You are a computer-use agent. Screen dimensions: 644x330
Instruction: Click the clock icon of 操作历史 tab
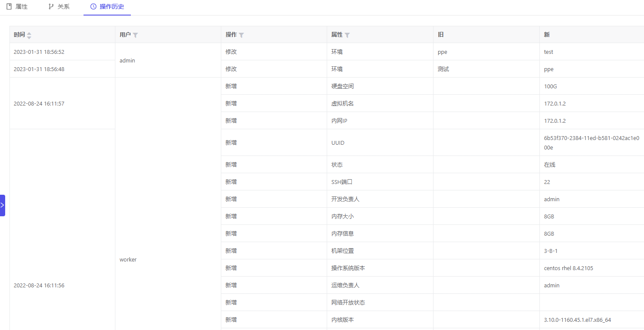tap(93, 7)
